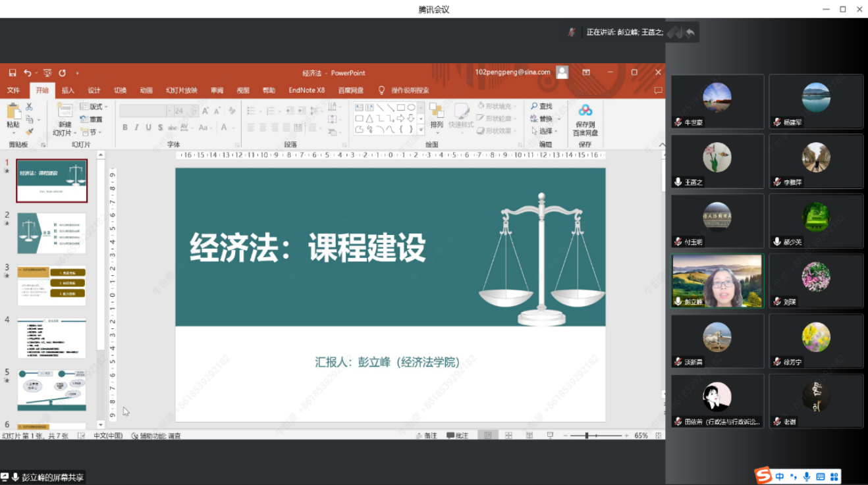This screenshot has height=485, width=868.
Task: Select slide 3 thumbnail in slide panel
Action: coord(51,286)
